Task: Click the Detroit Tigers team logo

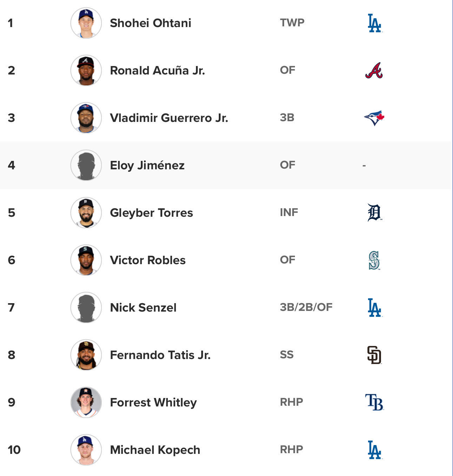Action: point(374,213)
